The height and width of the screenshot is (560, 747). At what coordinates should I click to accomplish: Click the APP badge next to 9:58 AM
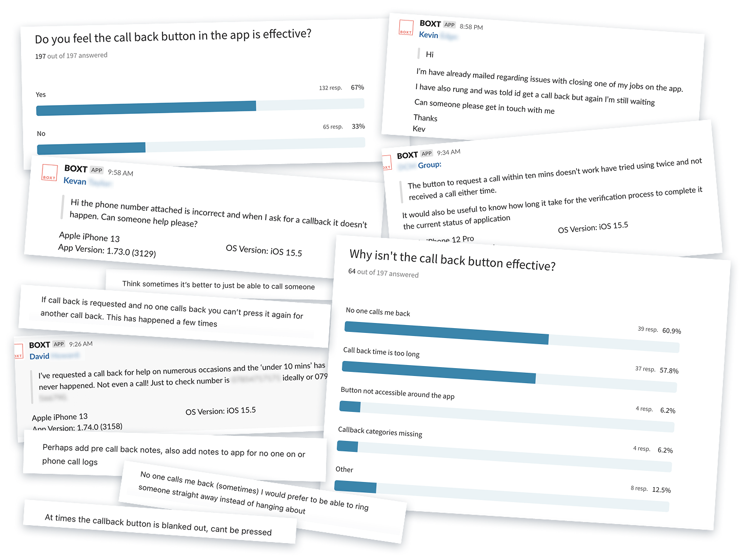coord(96,170)
